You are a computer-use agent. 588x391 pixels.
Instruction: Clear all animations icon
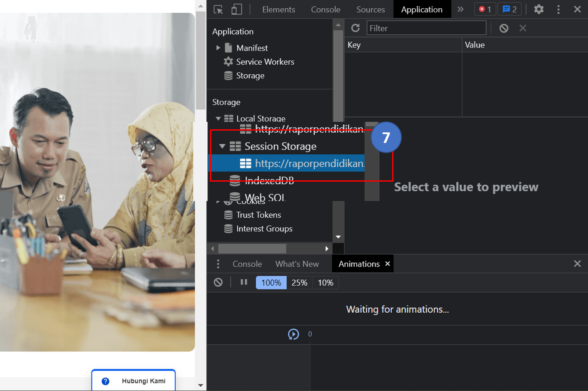[218, 282]
